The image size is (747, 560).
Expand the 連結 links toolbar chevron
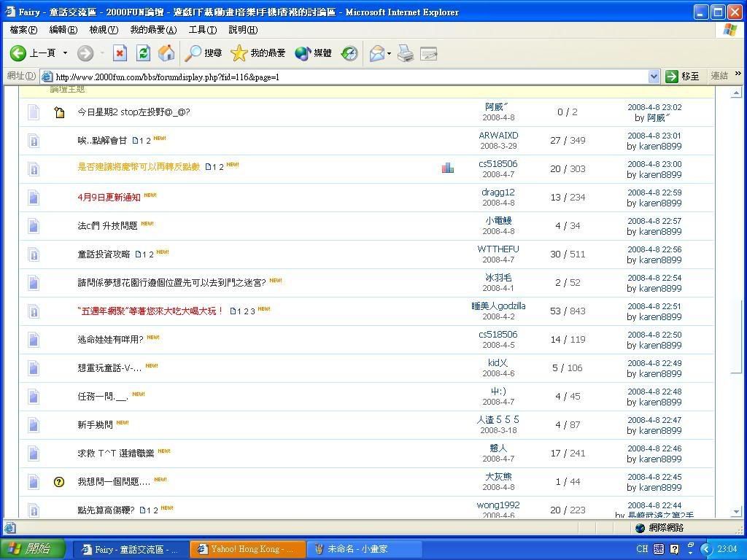pyautogui.click(x=738, y=75)
